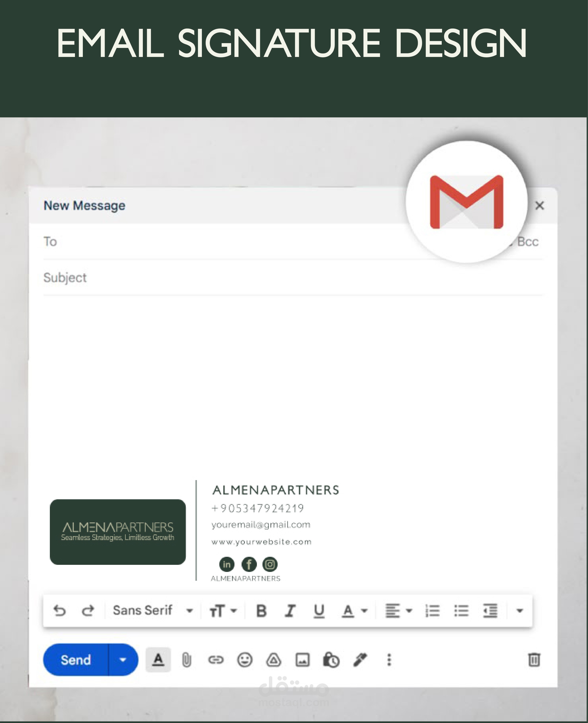Open the Sans Serif font dropdown
The width and height of the screenshot is (588, 723).
152,611
